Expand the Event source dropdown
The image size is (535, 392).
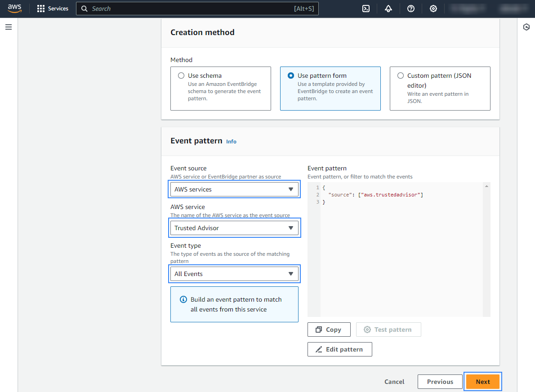(x=234, y=189)
